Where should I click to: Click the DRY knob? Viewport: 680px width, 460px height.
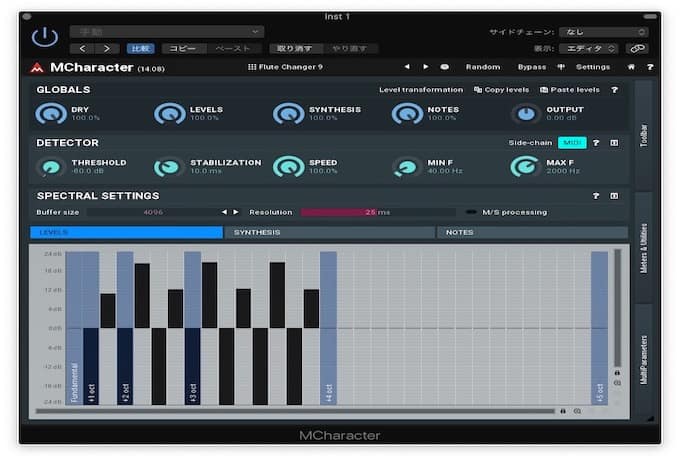(51, 114)
